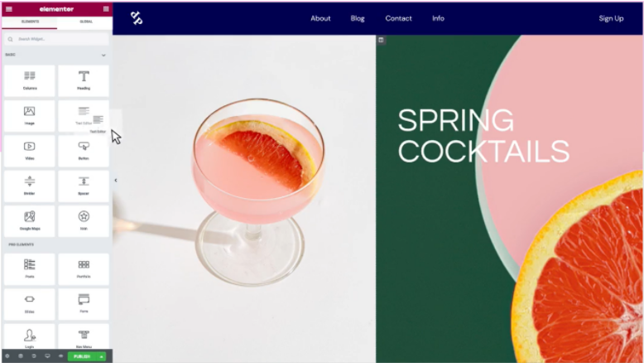The width and height of the screenshot is (644, 363).
Task: Select the Button widget
Action: coord(84,151)
